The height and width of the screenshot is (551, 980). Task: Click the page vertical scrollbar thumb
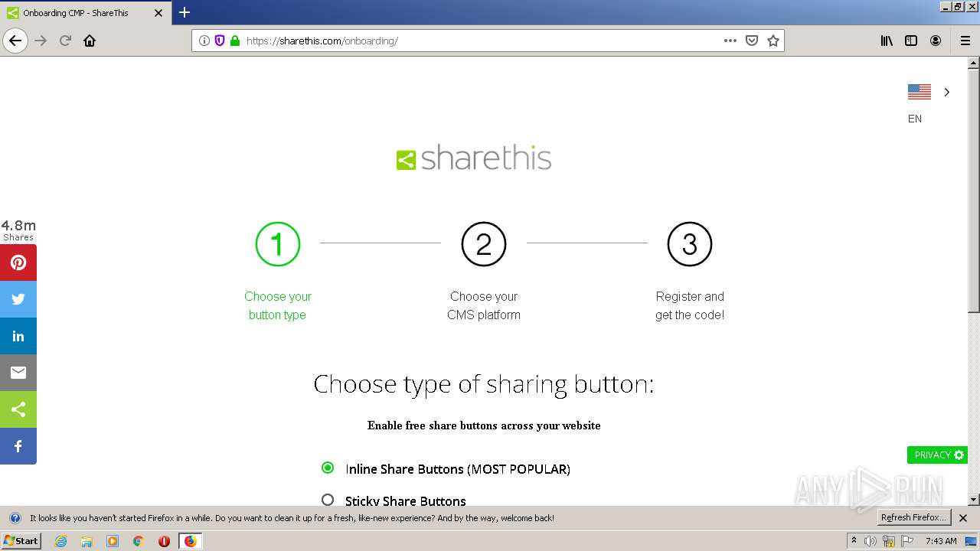tap(974, 191)
